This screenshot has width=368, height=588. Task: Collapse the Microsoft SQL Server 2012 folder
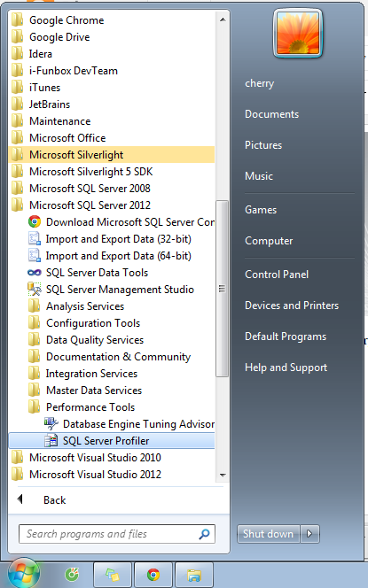(112, 205)
